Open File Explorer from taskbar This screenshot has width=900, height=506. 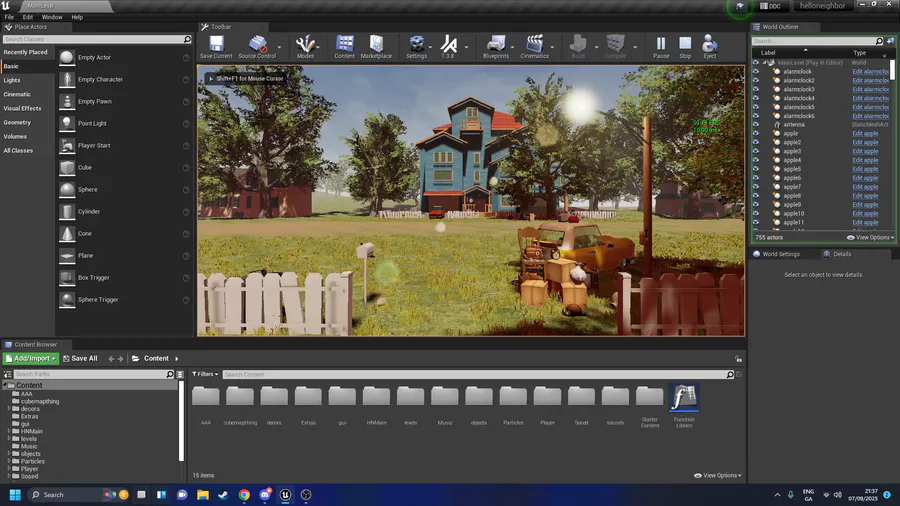coord(203,495)
